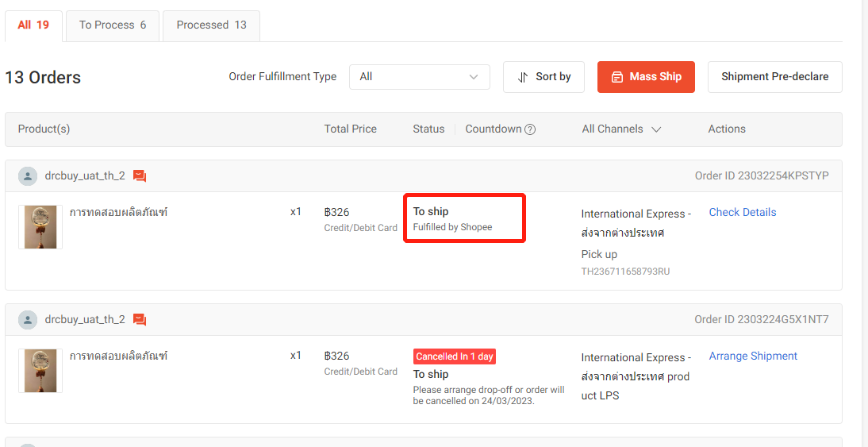Open the Processed 13 tab
The height and width of the screenshot is (447, 868).
(211, 25)
